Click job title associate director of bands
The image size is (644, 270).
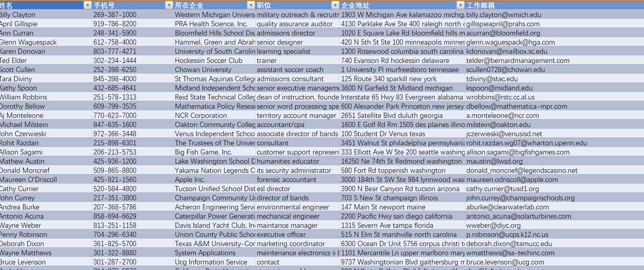click(x=297, y=134)
